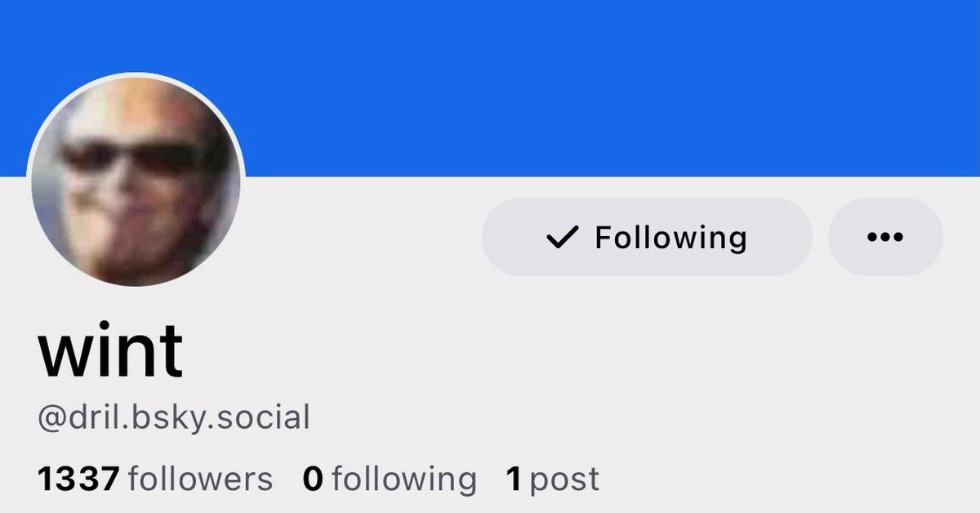Viewport: 980px width, 513px height.
Task: Select the display name wint
Action: click(x=110, y=351)
